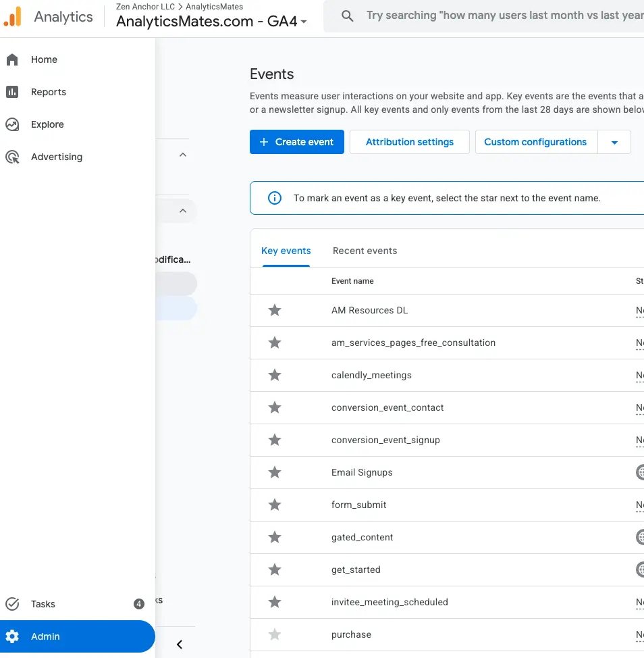Image resolution: width=644 pixels, height=658 pixels.
Task: Open the Explore icon in the sidebar
Action: (12, 124)
